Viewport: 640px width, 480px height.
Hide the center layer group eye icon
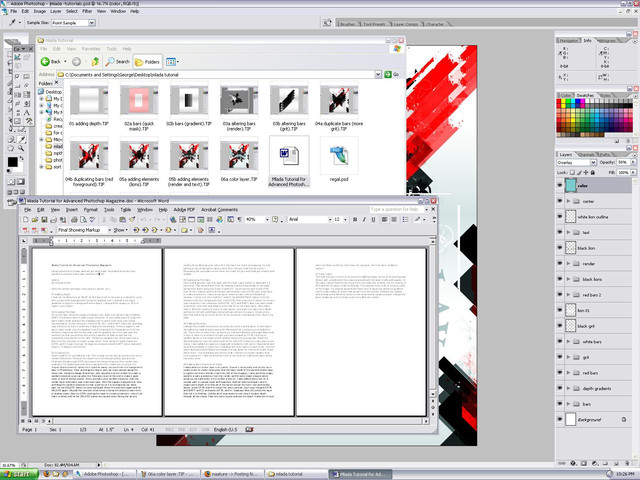point(560,201)
